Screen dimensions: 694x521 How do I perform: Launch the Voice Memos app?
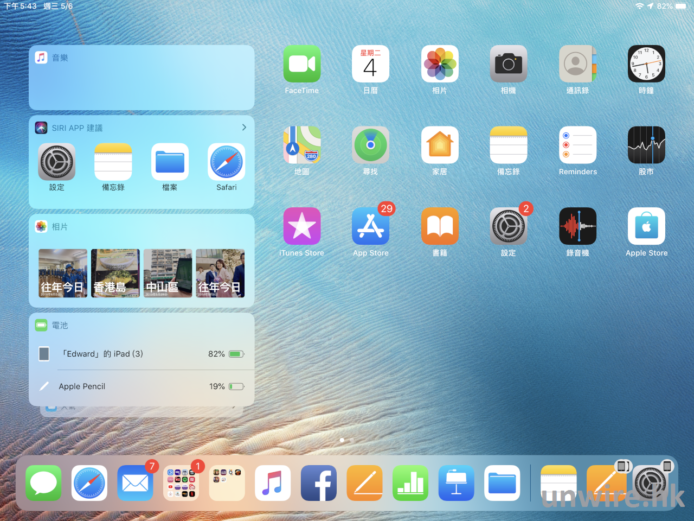tap(577, 226)
